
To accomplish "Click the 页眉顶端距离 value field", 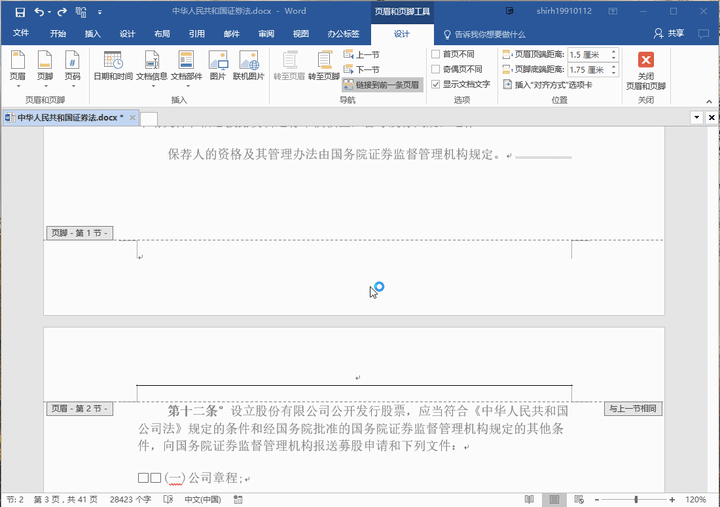I will pyautogui.click(x=588, y=55).
